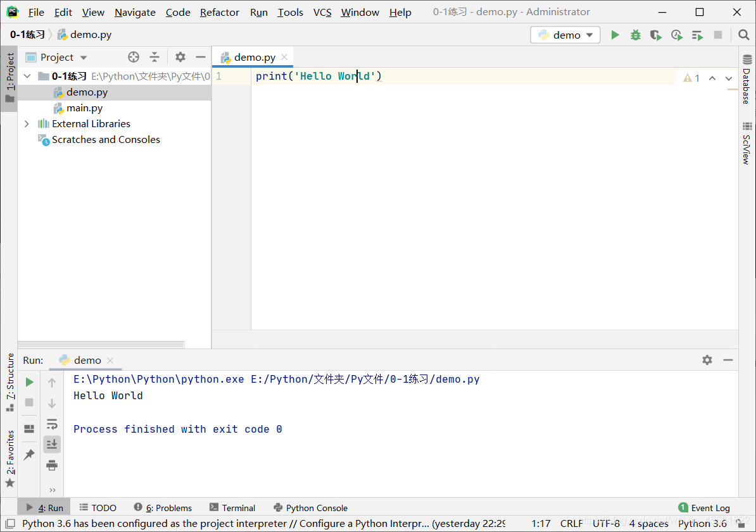
Task: Click the warnings indicator in the editor
Action: click(x=691, y=78)
